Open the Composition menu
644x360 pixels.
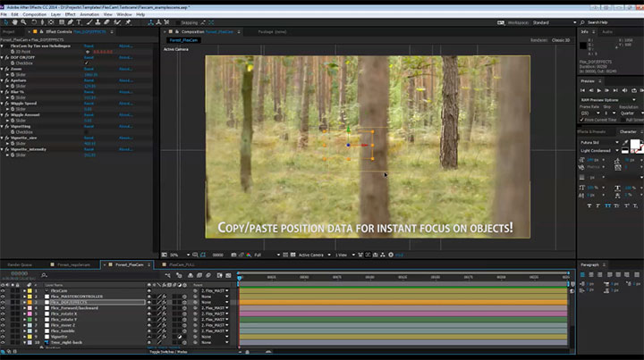(x=34, y=14)
